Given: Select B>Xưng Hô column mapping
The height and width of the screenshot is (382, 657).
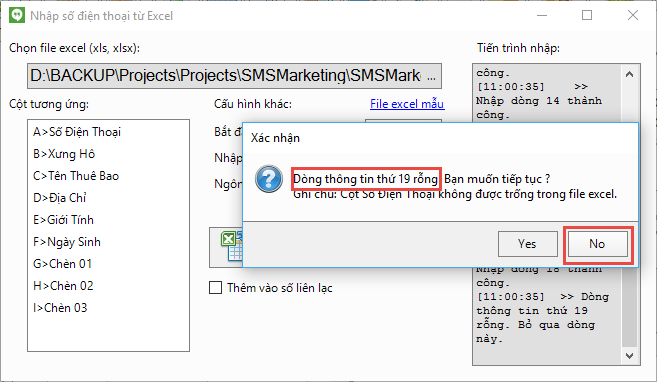Looking at the screenshot, I should click(x=64, y=154).
